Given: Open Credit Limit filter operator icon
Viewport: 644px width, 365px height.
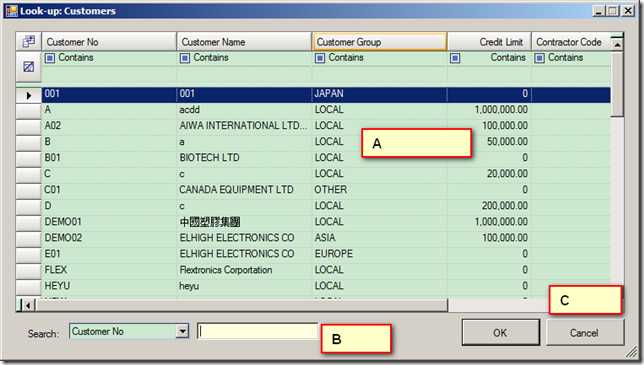Looking at the screenshot, I should click(455, 58).
